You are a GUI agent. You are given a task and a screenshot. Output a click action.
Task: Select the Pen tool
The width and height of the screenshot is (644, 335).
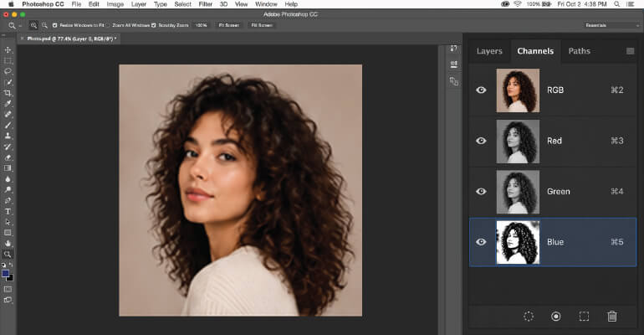pos(8,200)
